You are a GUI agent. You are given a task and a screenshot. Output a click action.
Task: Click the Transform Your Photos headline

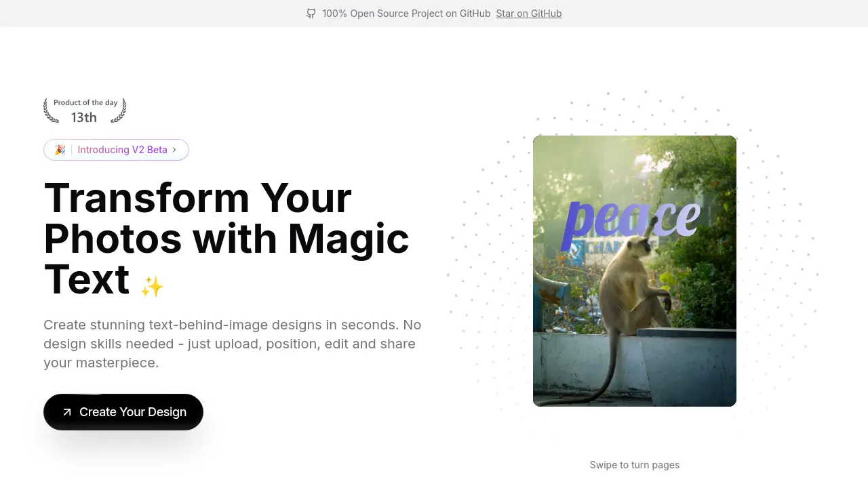tap(226, 239)
